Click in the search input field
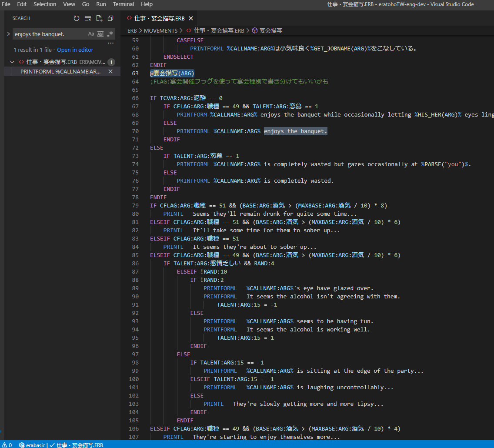Image resolution: width=494 pixels, height=448 pixels. [x=48, y=34]
